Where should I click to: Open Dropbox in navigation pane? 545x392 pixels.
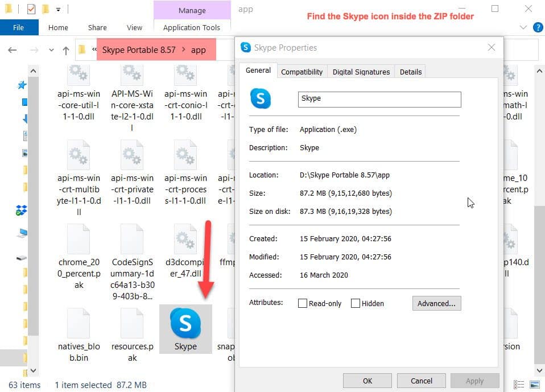tap(22, 211)
